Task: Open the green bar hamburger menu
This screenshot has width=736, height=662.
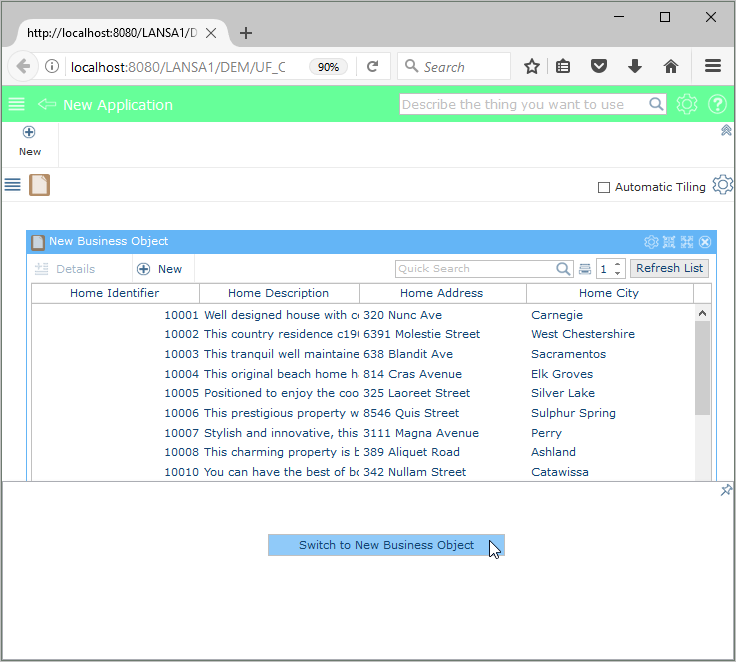Action: click(x=16, y=104)
